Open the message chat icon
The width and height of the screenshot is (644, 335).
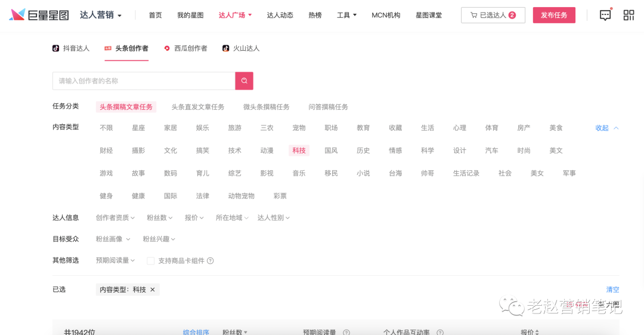point(605,16)
